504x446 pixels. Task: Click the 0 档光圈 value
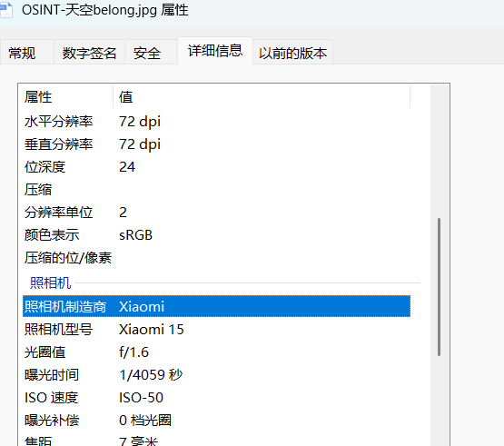(145, 421)
